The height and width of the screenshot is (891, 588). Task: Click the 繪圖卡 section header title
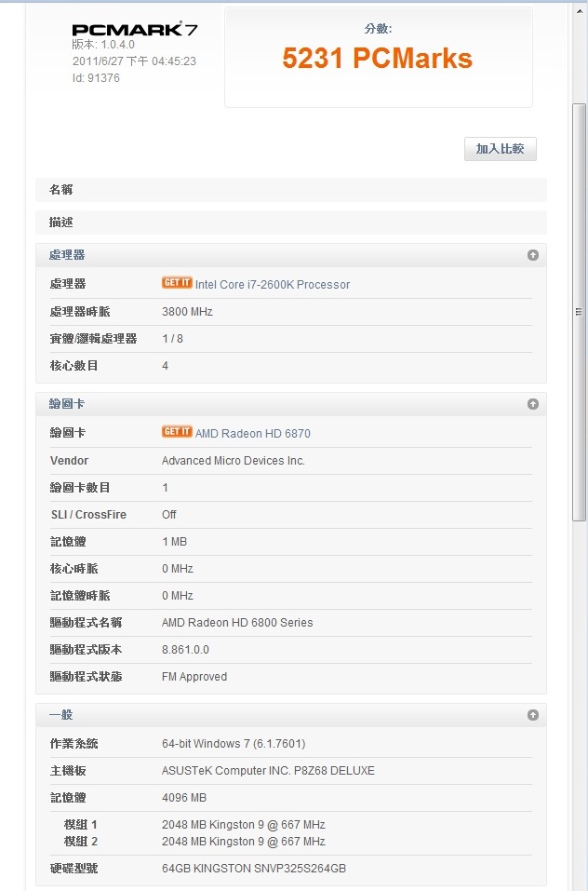point(67,404)
